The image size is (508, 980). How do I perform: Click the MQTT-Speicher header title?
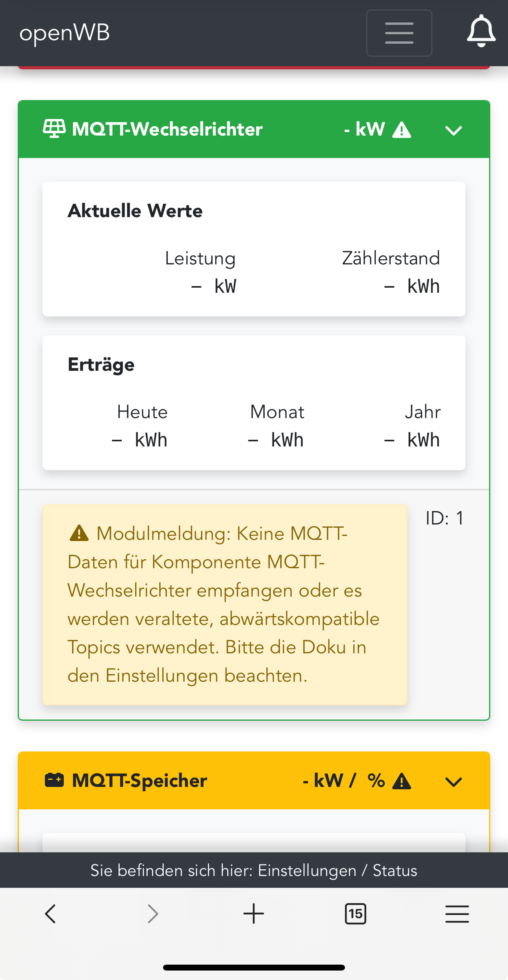pyautogui.click(x=139, y=781)
